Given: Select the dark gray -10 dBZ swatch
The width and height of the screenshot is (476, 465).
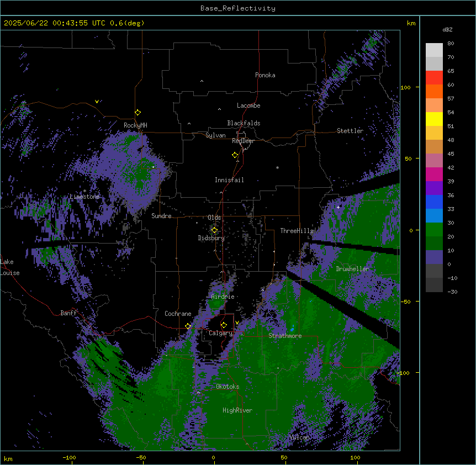Looking at the screenshot, I should pyautogui.click(x=434, y=285).
